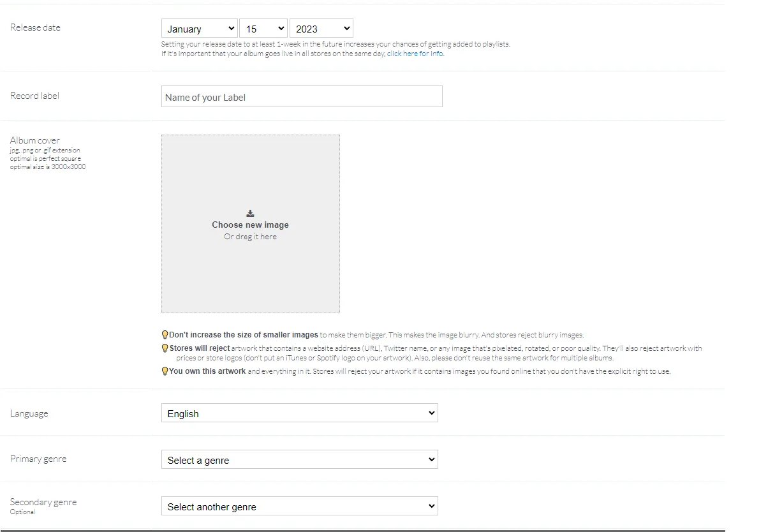The height and width of the screenshot is (532, 775).
Task: Click the 'Album cover' label text
Action: [x=35, y=140]
